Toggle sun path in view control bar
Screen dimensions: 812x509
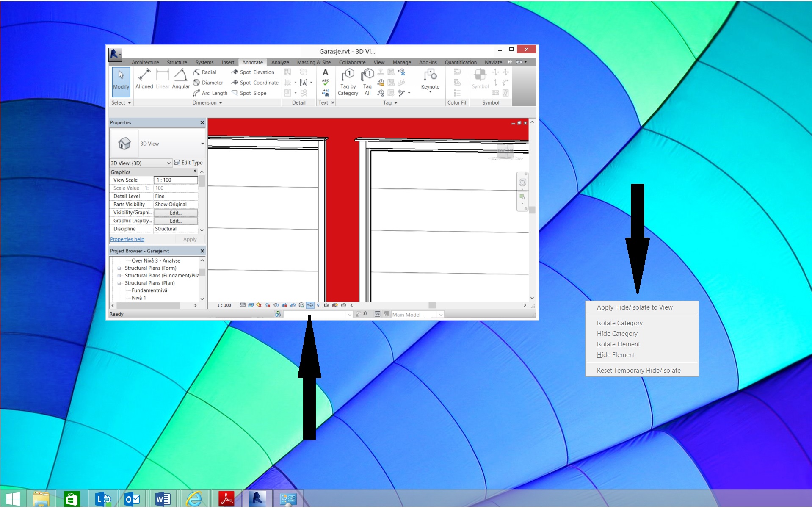259,305
